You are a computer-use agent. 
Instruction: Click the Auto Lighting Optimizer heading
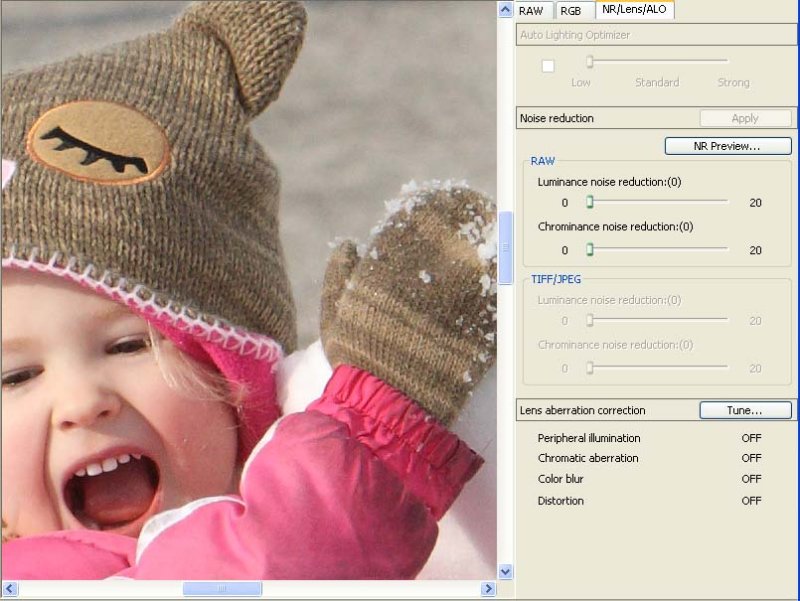tap(575, 35)
